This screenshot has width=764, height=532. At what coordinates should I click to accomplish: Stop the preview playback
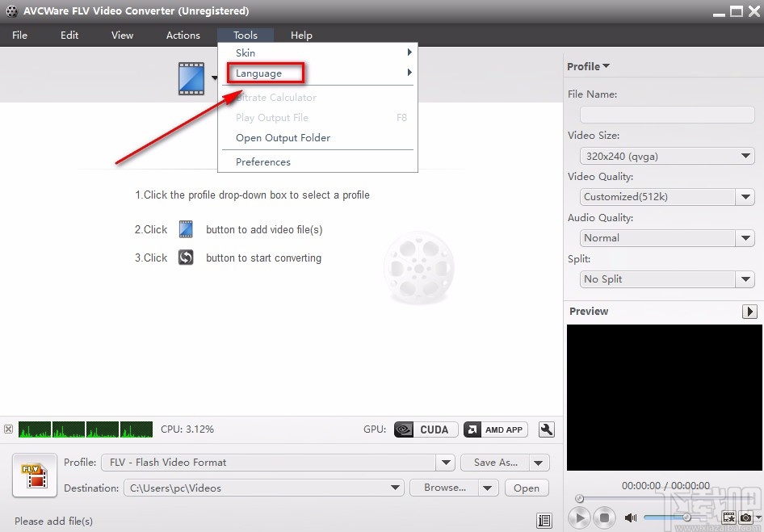click(604, 517)
